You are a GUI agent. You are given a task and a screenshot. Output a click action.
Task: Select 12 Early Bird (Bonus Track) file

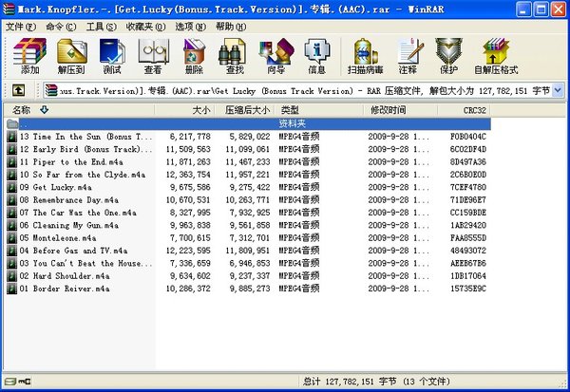[85, 149]
